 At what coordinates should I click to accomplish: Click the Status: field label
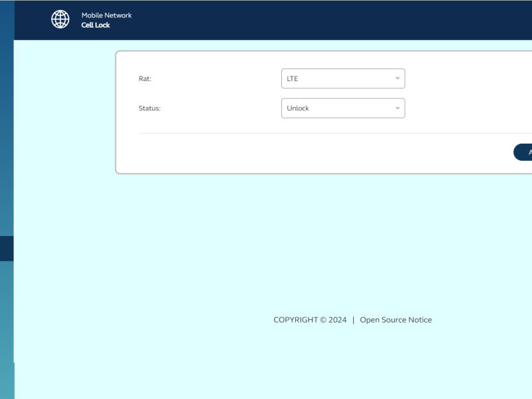pos(150,108)
